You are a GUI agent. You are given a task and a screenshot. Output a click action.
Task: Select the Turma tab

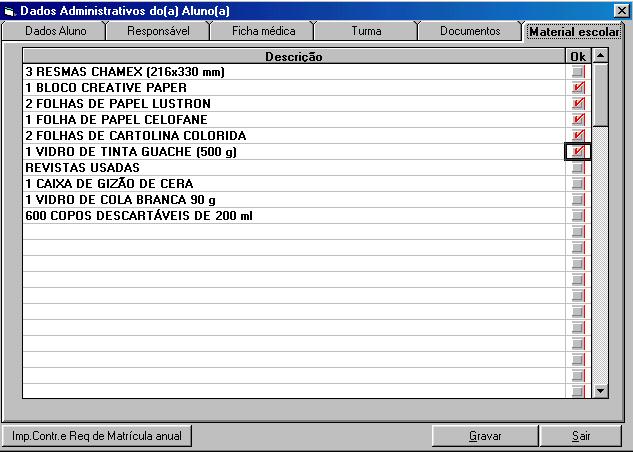coord(366,31)
